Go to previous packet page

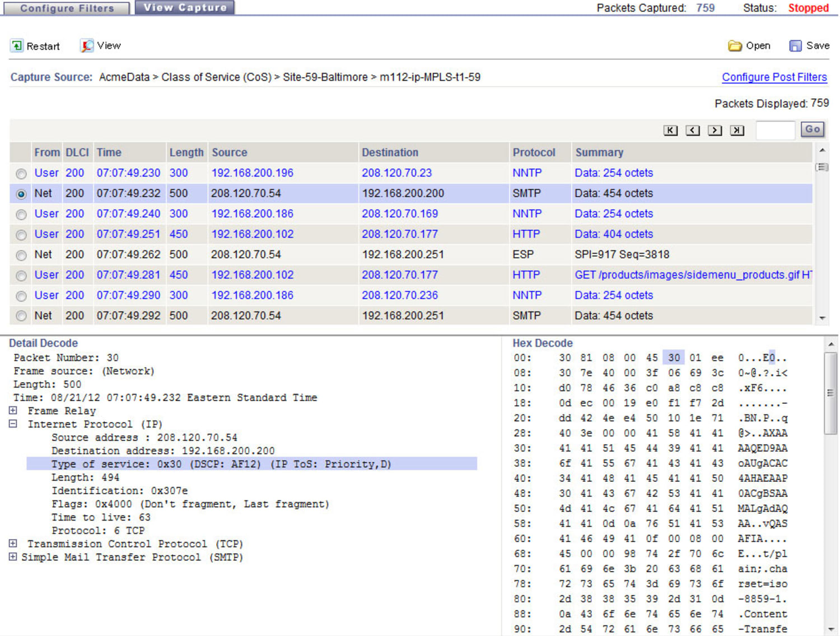click(693, 129)
